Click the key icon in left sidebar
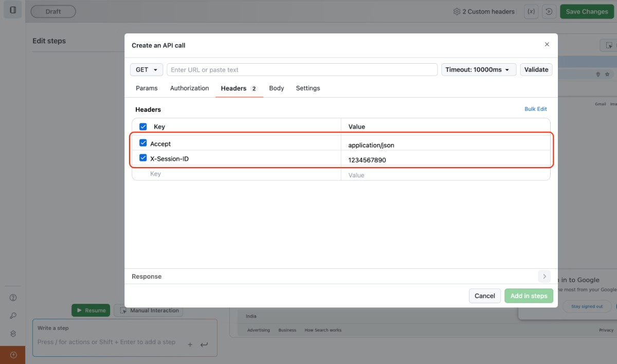 pyautogui.click(x=13, y=316)
